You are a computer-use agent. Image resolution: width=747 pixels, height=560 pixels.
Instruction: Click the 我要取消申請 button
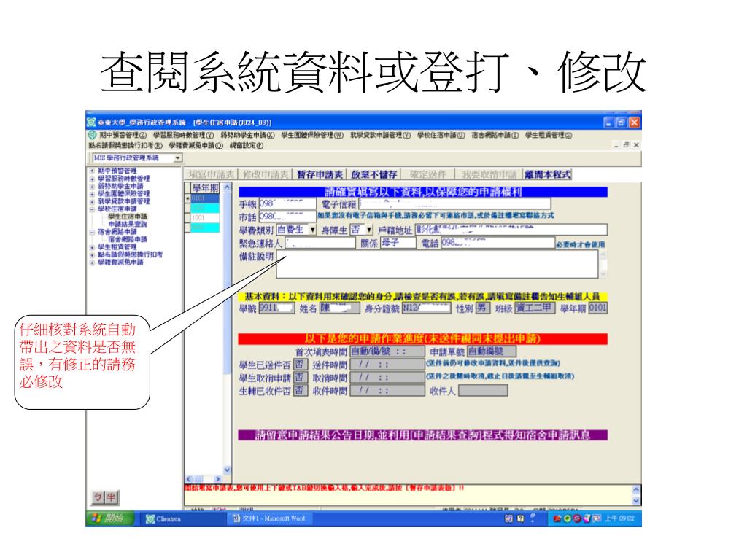(x=489, y=174)
